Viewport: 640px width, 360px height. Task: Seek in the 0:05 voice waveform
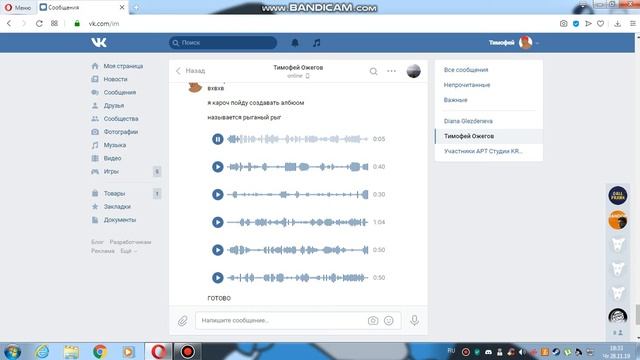(298, 139)
